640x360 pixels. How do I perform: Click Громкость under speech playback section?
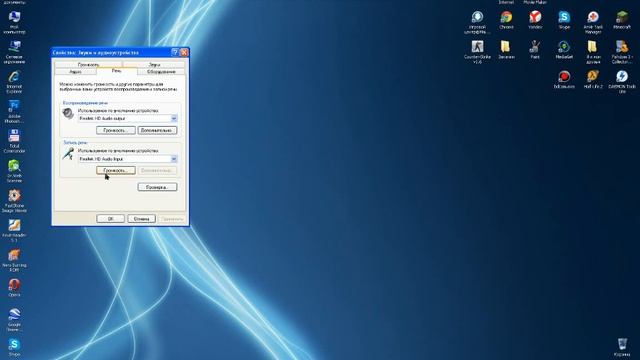pos(116,130)
